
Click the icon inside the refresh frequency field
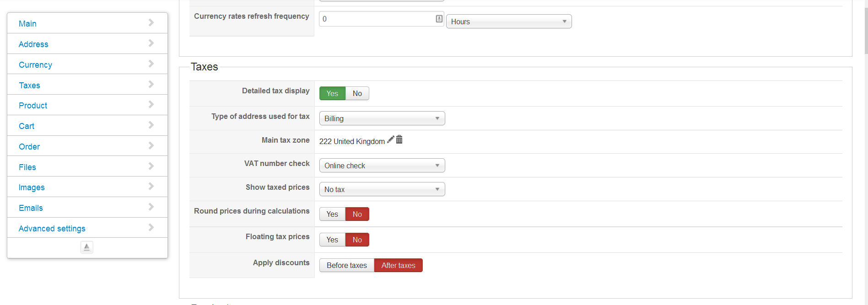tap(439, 19)
